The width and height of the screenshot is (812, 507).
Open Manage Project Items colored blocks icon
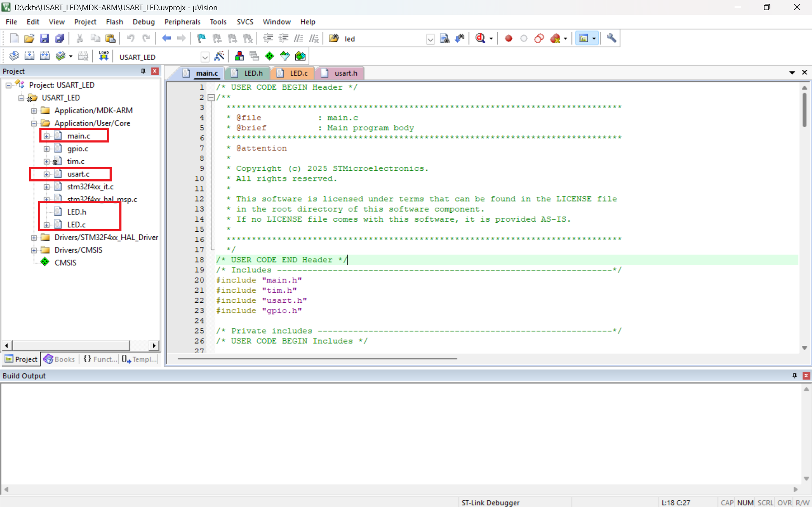pos(239,56)
